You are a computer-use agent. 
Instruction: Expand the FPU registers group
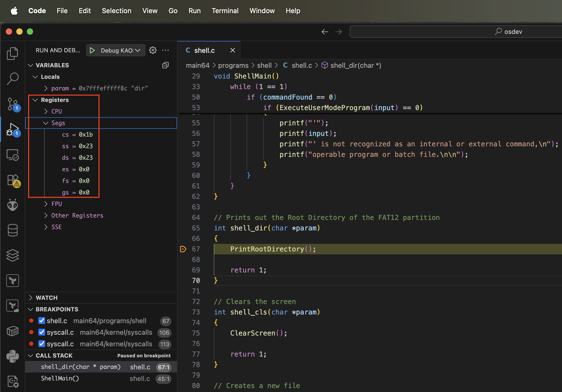[x=46, y=204]
